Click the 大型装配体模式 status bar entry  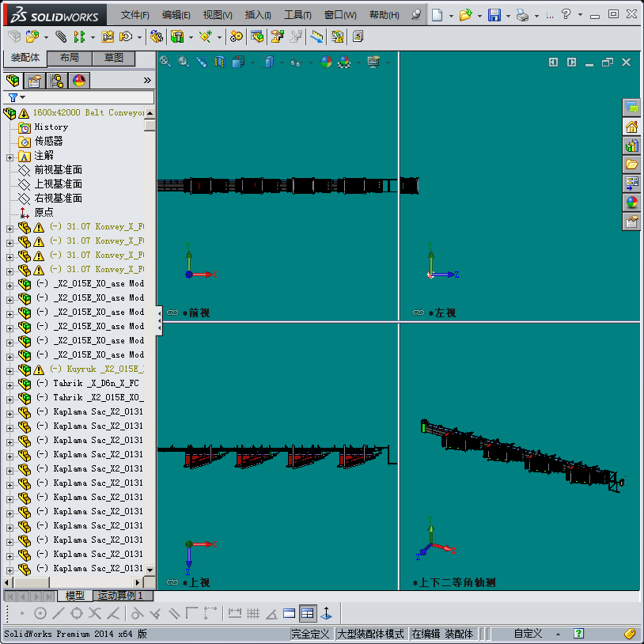click(370, 634)
